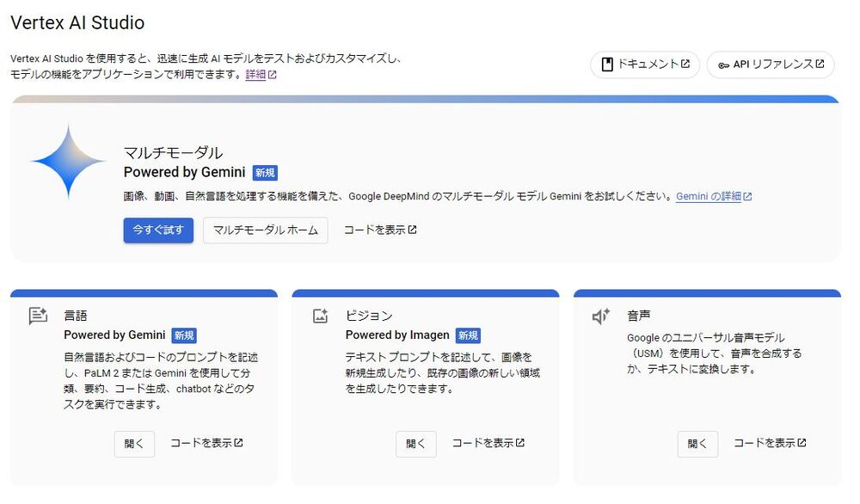Click the external-link icon on banner コードを表示
860x504 pixels.
414,230
